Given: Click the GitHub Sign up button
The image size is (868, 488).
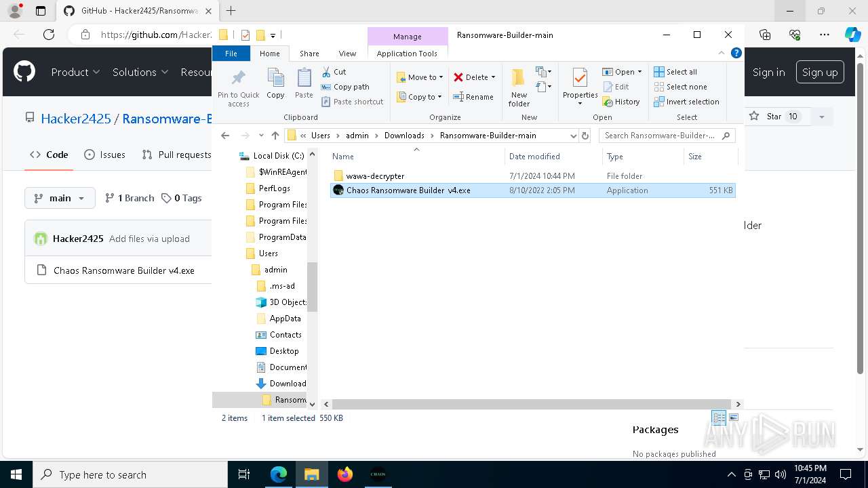Looking at the screenshot, I should tap(820, 73).
